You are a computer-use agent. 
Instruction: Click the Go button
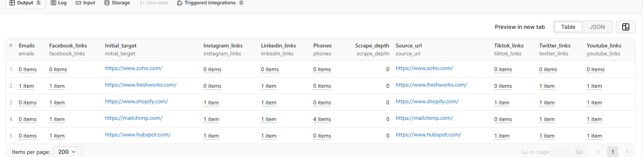click(x=579, y=152)
